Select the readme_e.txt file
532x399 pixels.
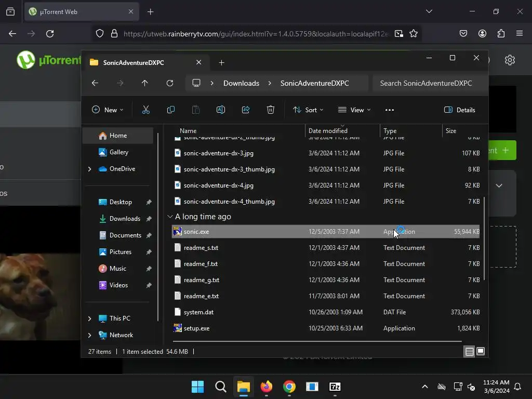tap(326, 296)
